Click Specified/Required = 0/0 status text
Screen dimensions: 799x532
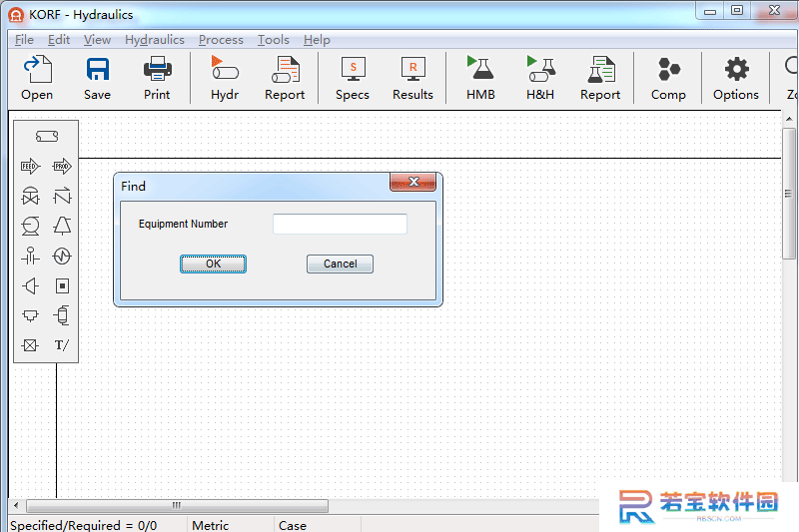tap(84, 525)
